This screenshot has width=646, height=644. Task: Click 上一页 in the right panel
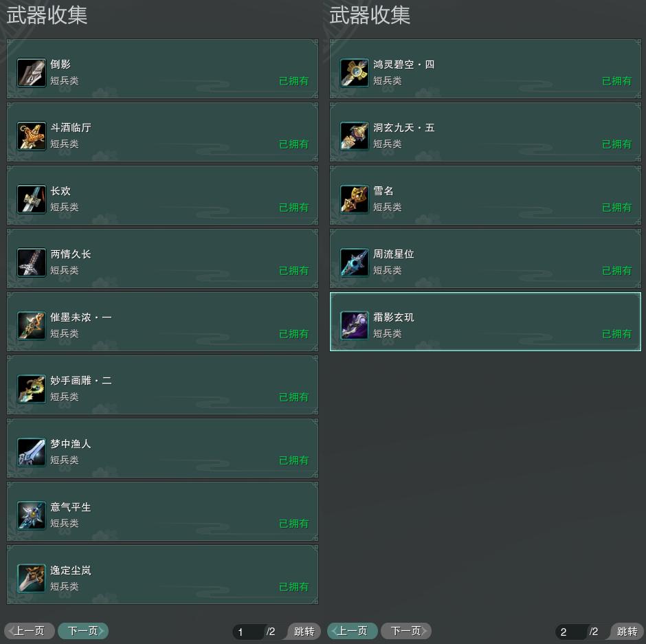[353, 631]
